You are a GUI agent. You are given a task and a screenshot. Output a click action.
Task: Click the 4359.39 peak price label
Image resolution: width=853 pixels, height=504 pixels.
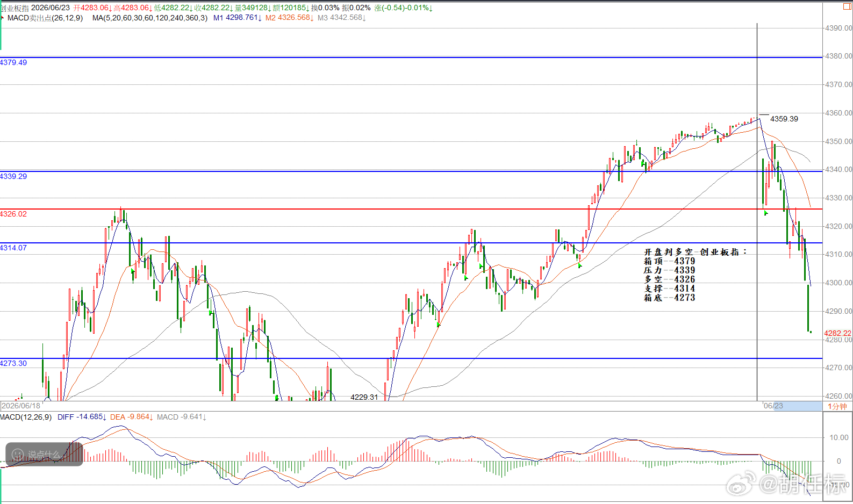click(x=784, y=119)
